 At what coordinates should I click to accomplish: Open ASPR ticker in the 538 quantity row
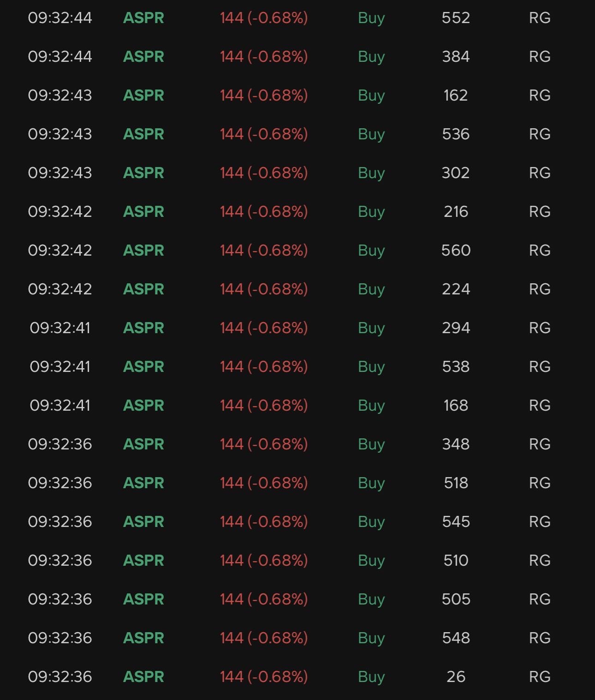143,367
